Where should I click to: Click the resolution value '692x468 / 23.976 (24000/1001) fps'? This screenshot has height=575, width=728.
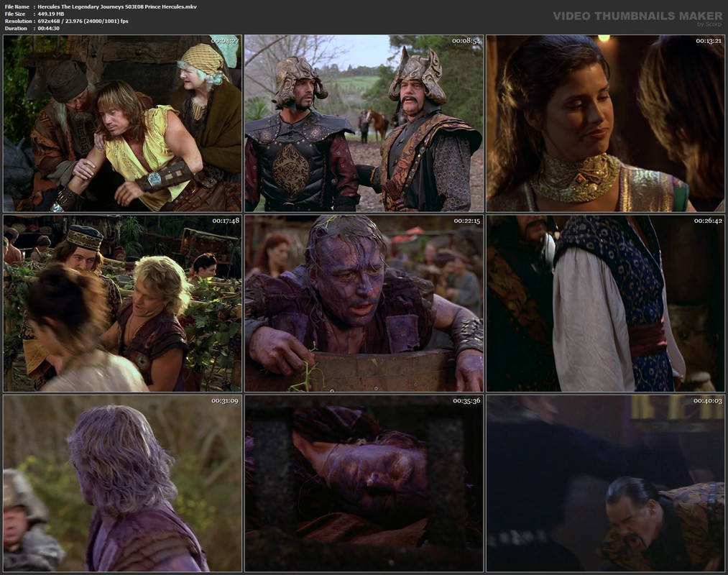[83, 21]
